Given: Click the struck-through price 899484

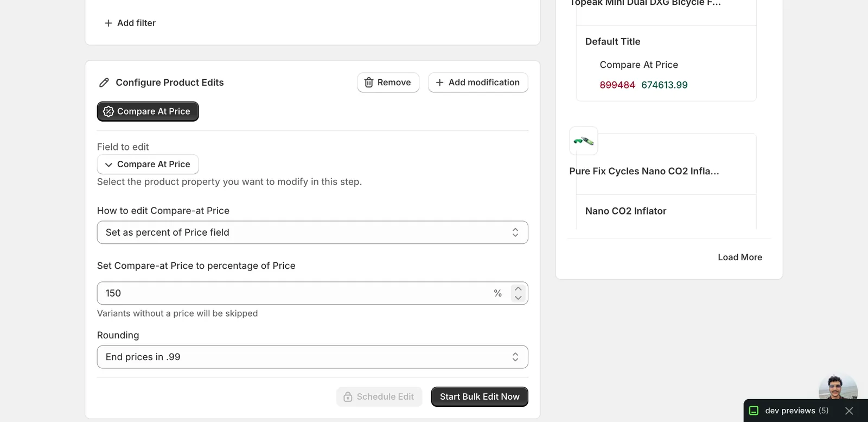Looking at the screenshot, I should 617,85.
